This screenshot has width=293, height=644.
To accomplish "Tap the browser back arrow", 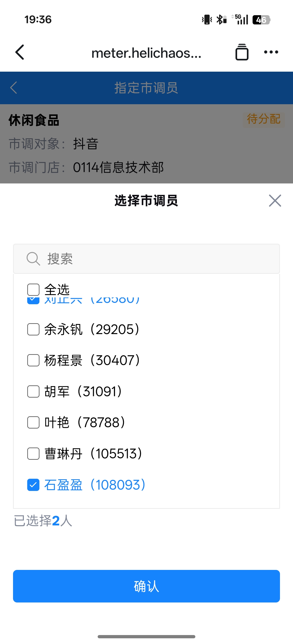I will pyautogui.click(x=20, y=52).
